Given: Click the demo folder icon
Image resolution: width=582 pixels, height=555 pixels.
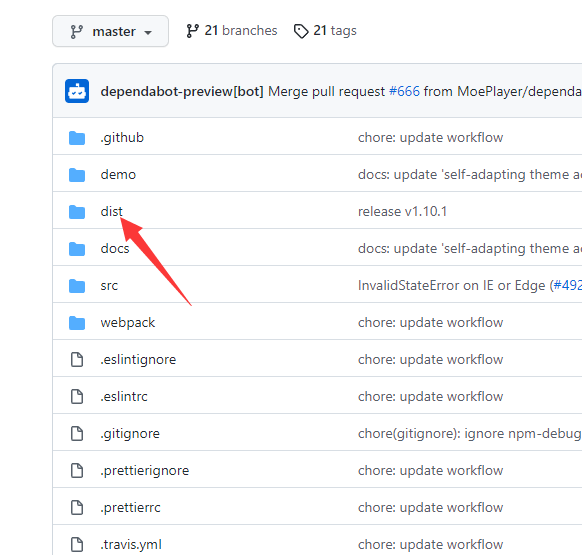Looking at the screenshot, I should [77, 175].
